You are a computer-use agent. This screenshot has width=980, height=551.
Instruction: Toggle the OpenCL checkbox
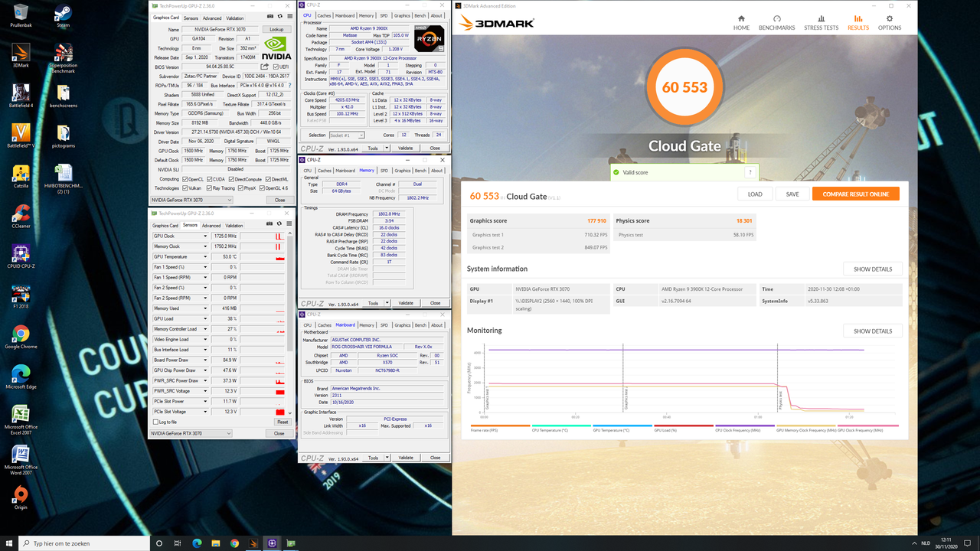tap(185, 179)
